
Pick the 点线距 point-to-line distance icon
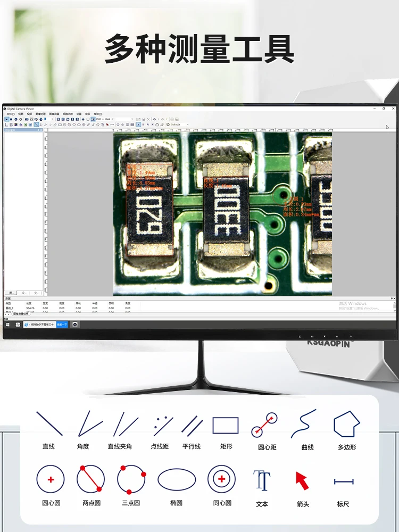click(163, 426)
